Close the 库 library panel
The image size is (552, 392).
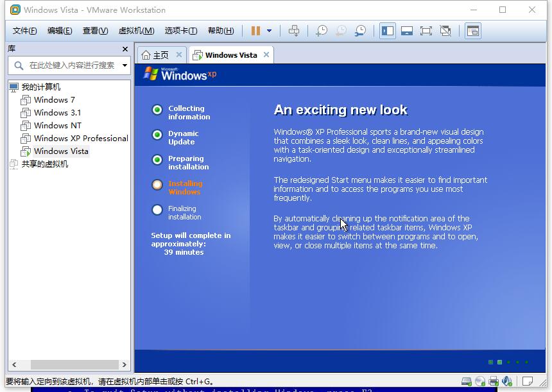click(x=125, y=49)
